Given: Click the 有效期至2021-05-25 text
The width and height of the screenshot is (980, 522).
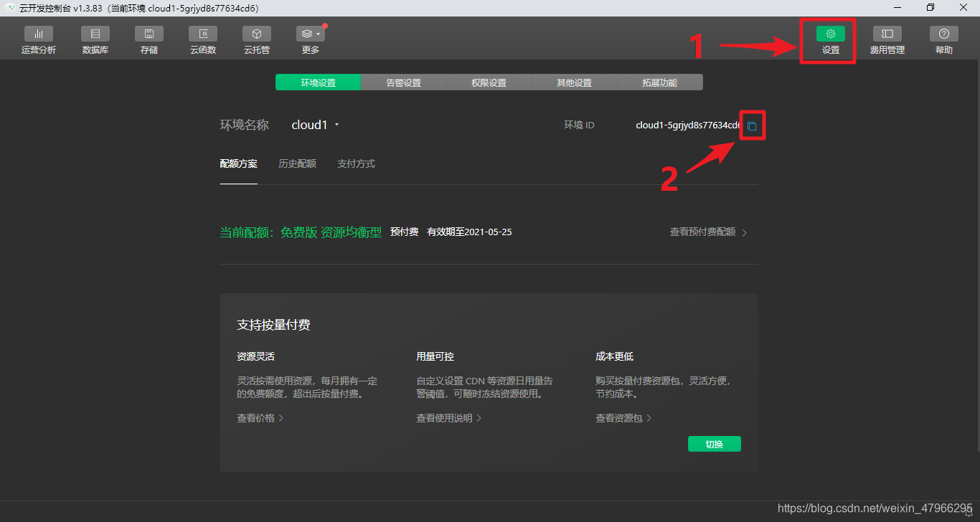Looking at the screenshot, I should (469, 232).
